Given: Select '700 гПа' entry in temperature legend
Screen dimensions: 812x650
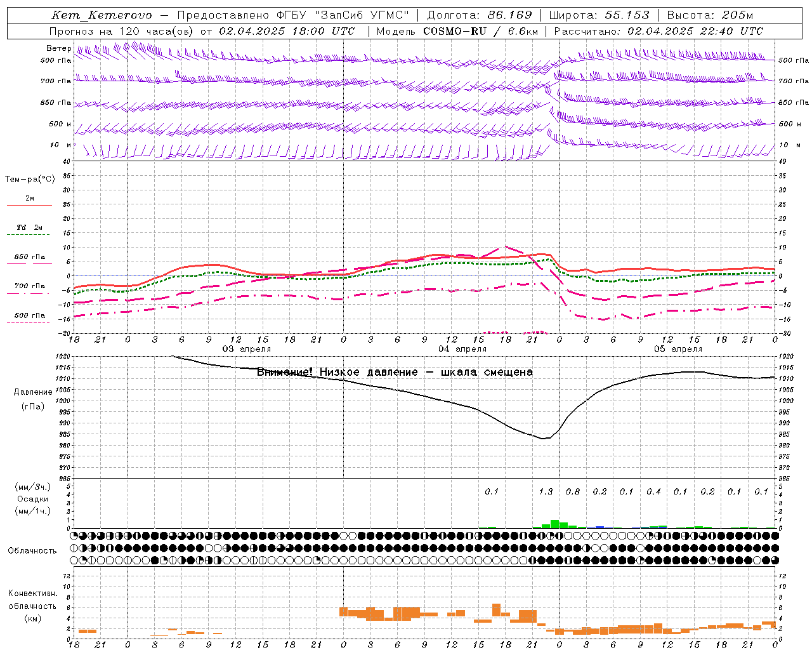Looking at the screenshot, I should [x=30, y=286].
